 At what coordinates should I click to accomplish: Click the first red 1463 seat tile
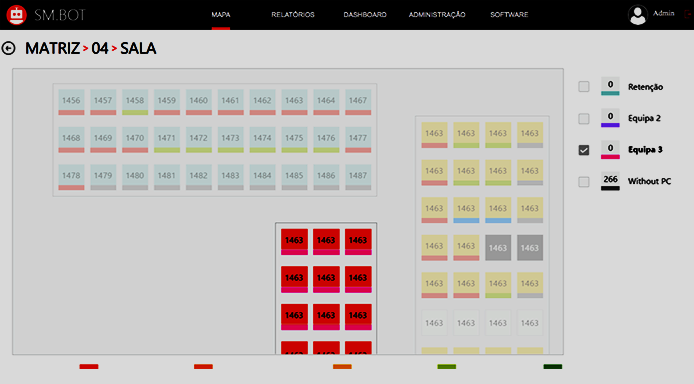tap(294, 242)
